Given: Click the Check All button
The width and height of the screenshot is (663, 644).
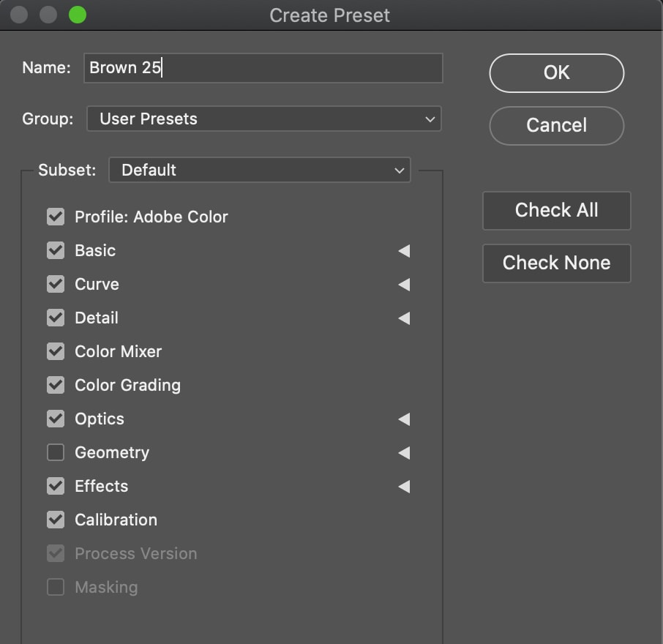Looking at the screenshot, I should tap(556, 211).
